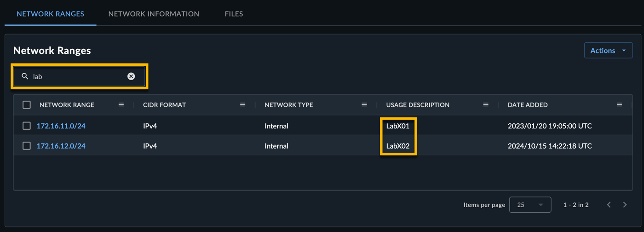
Task: Open the 172.16.11.0/24 network range link
Action: pyautogui.click(x=61, y=126)
